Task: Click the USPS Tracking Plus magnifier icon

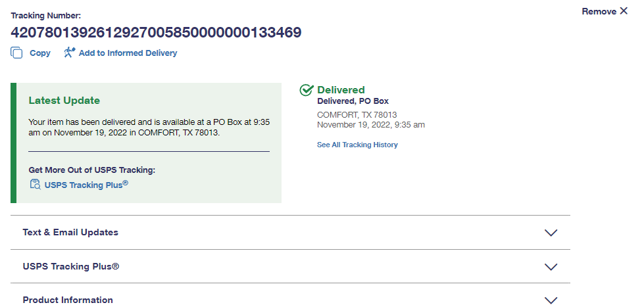Action: pos(35,185)
